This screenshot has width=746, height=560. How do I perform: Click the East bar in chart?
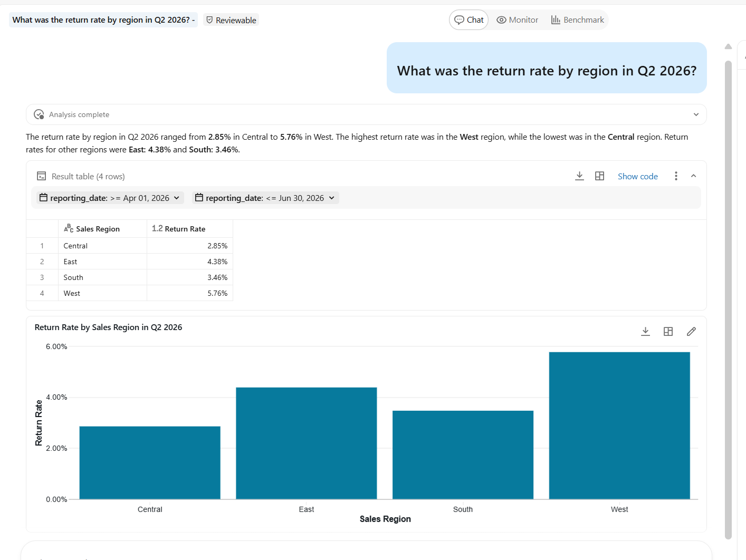[307, 443]
